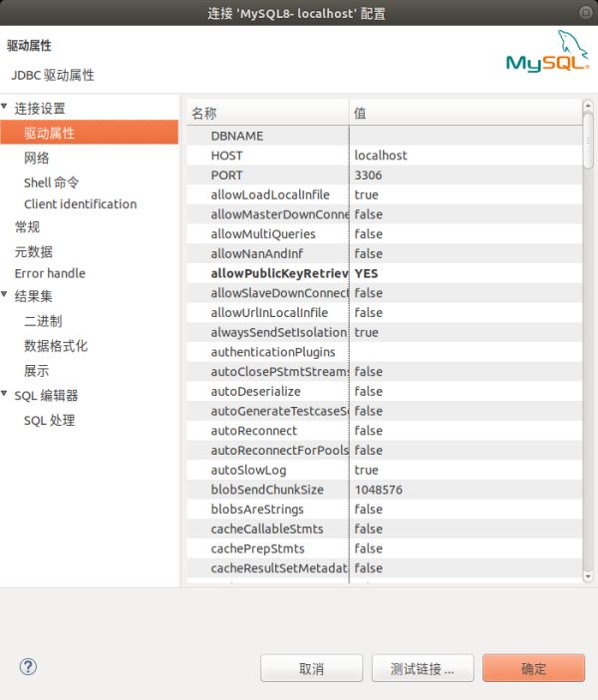Click the allowPublicKeyRetrieval property name
The image size is (598, 700).
(x=279, y=273)
